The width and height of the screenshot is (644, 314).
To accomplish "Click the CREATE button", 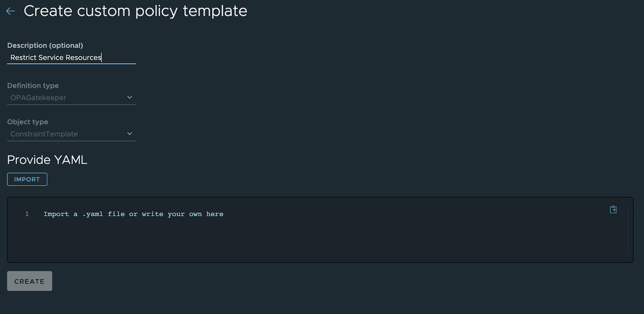I will 29,281.
